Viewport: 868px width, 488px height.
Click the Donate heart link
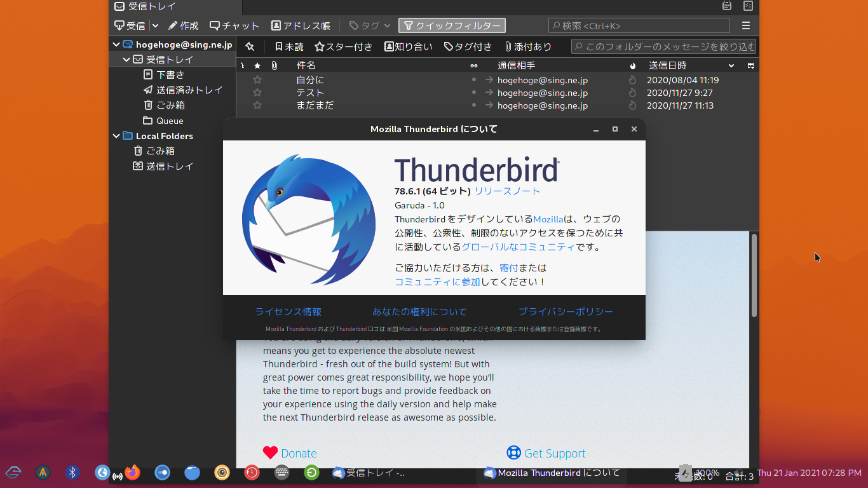coord(290,453)
